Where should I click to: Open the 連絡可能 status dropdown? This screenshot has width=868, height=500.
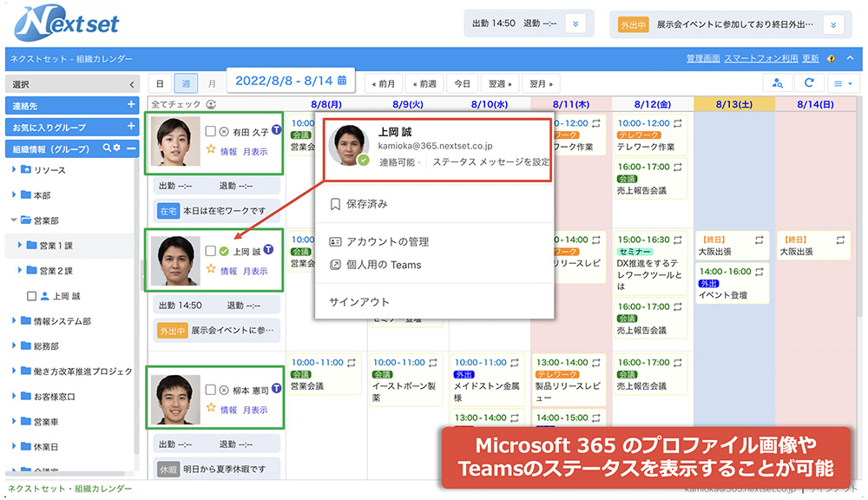click(x=399, y=162)
